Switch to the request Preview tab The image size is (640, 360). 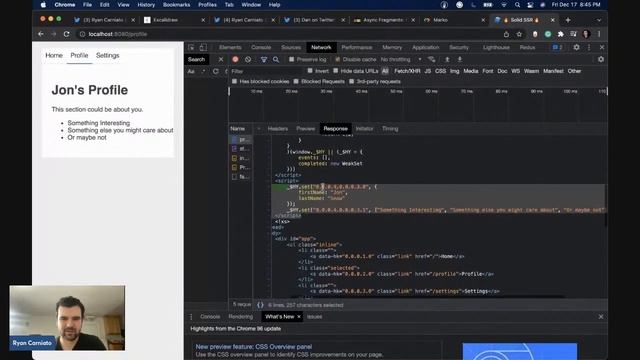click(x=306, y=129)
